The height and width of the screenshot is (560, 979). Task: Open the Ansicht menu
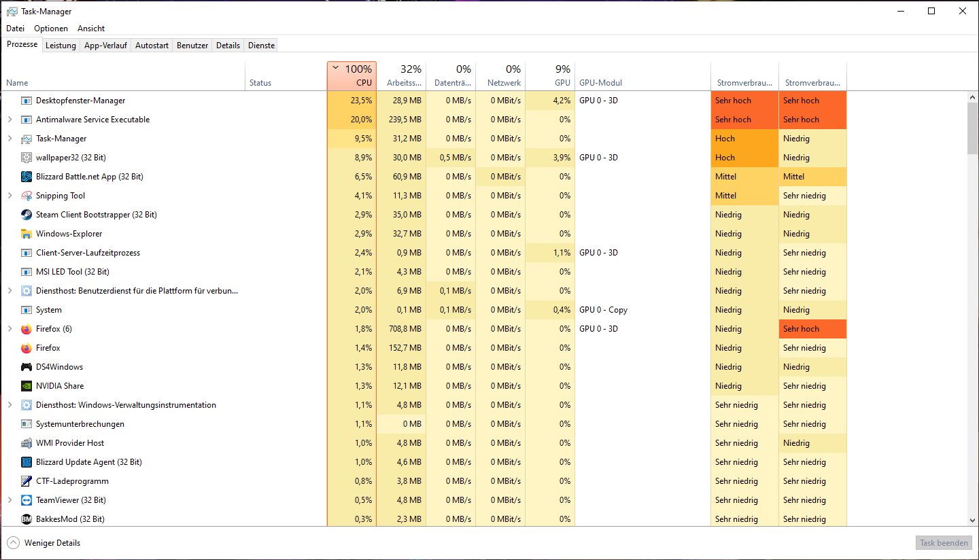tap(91, 29)
